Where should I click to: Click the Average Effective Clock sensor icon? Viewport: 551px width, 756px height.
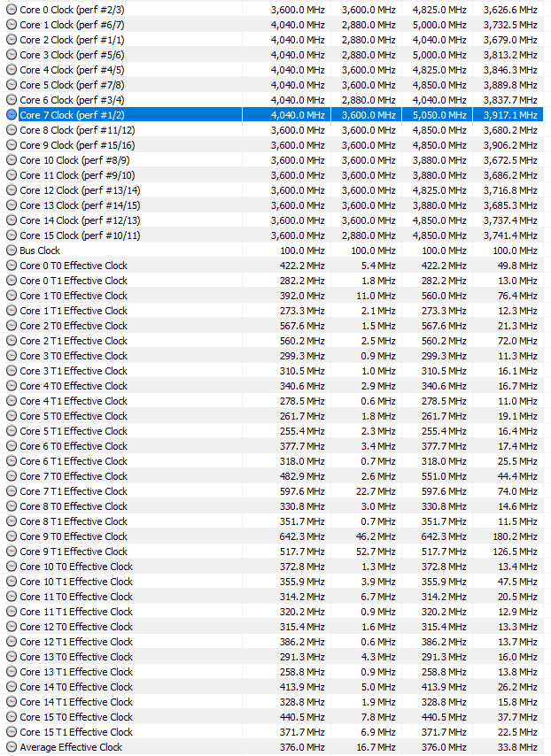12,747
